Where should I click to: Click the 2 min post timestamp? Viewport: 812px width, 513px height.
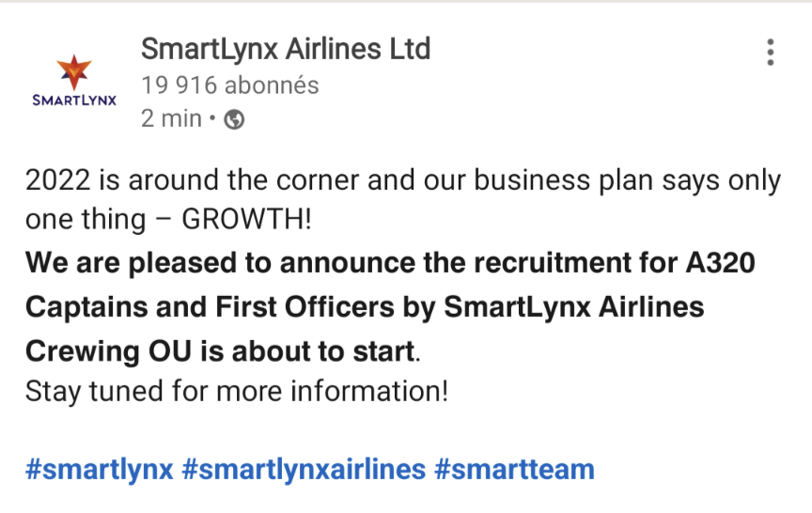171,119
